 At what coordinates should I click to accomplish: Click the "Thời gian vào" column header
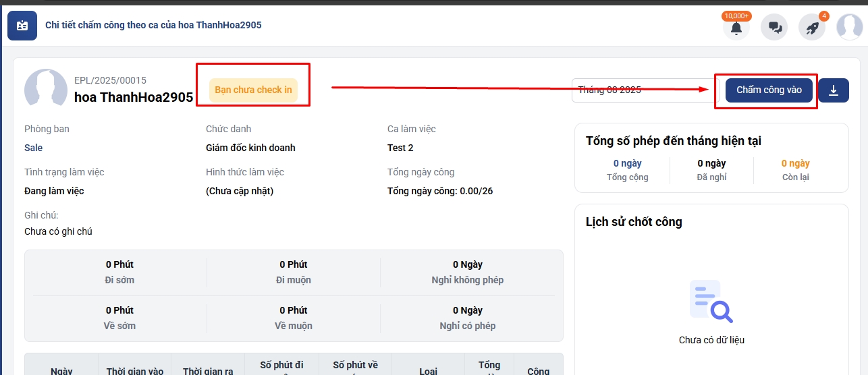pyautogui.click(x=135, y=370)
